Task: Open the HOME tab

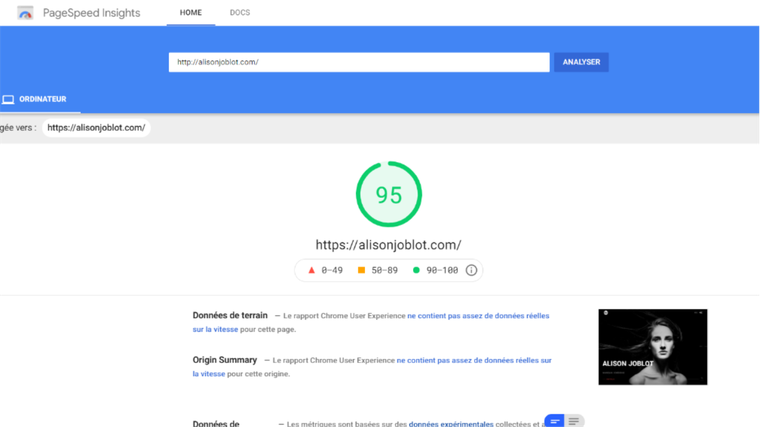Action: [x=190, y=13]
